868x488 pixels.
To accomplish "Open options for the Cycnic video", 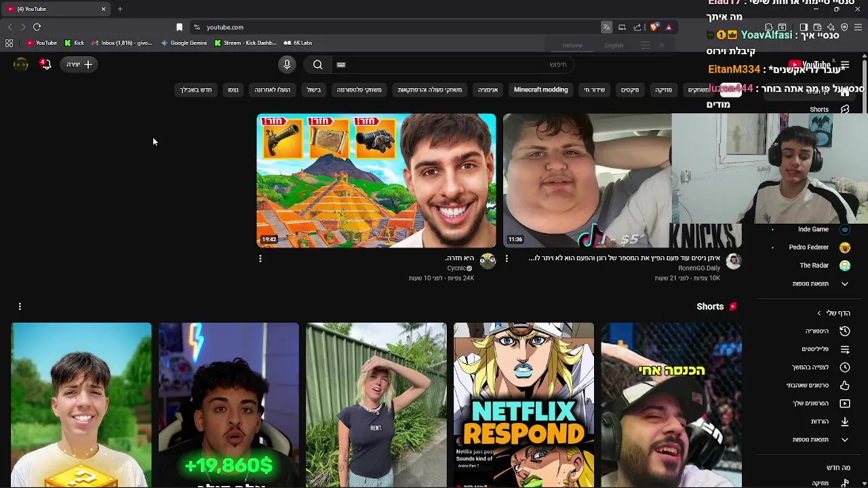I will [x=260, y=258].
